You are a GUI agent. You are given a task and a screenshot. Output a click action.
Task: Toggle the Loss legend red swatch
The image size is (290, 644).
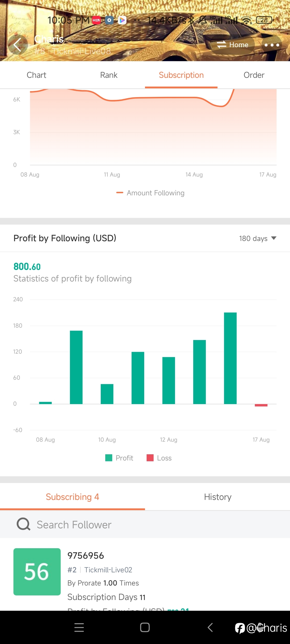click(x=150, y=458)
